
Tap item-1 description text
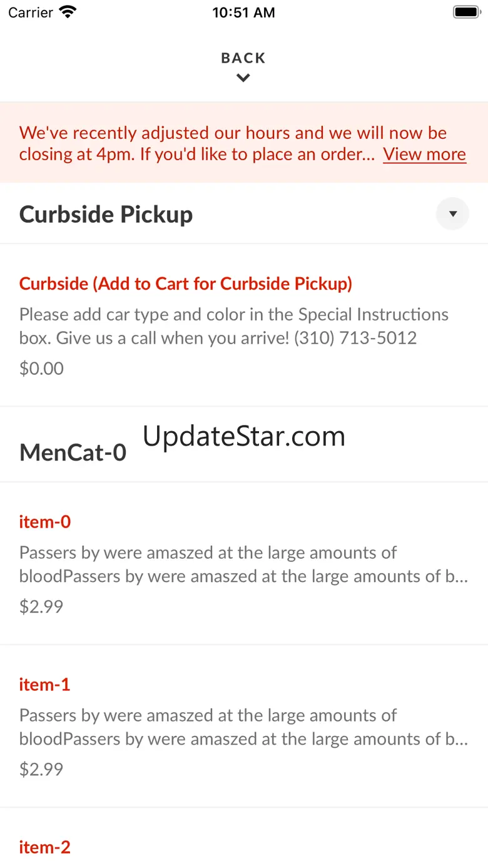tap(243, 727)
